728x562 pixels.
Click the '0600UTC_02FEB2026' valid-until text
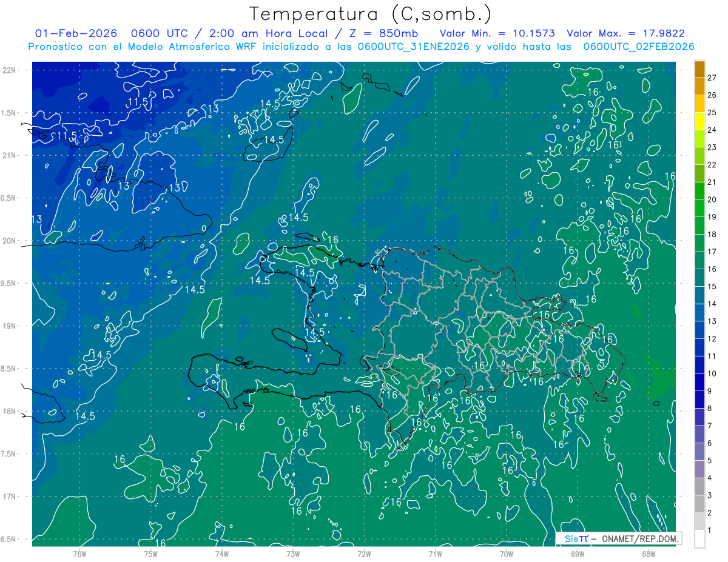pyautogui.click(x=638, y=47)
